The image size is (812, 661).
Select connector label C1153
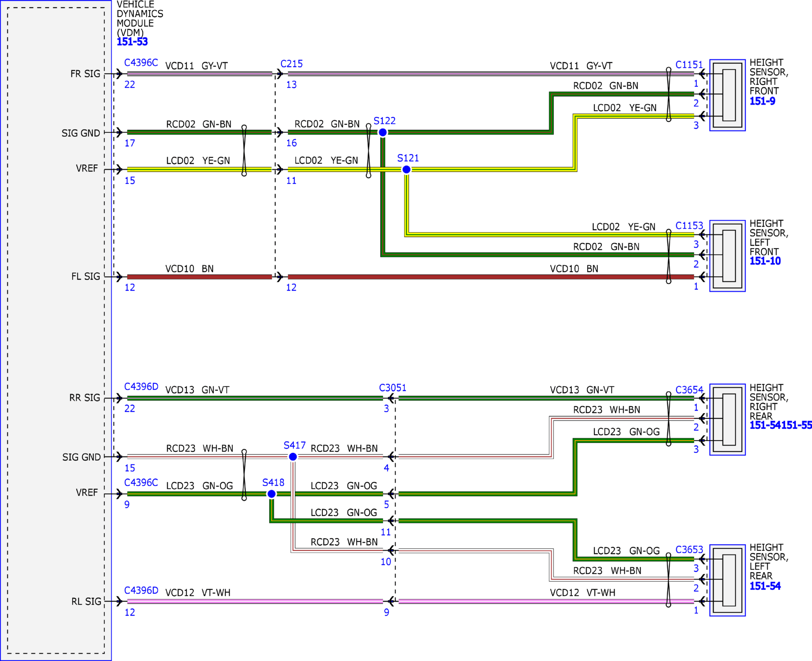pyautogui.click(x=689, y=226)
